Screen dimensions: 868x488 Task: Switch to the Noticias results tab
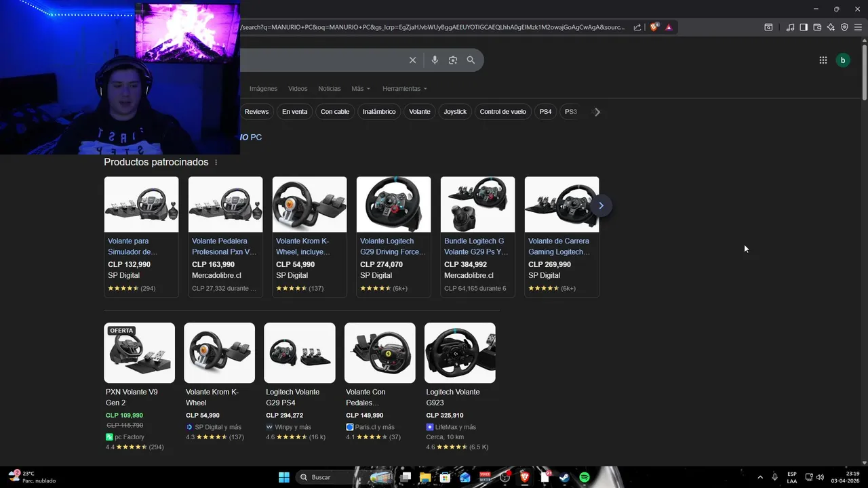point(330,89)
